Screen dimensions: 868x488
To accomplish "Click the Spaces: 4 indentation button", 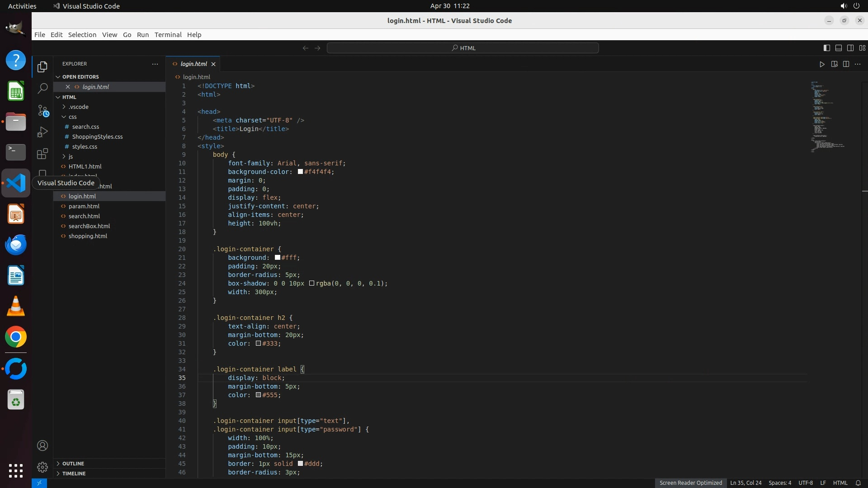I will coord(779,483).
